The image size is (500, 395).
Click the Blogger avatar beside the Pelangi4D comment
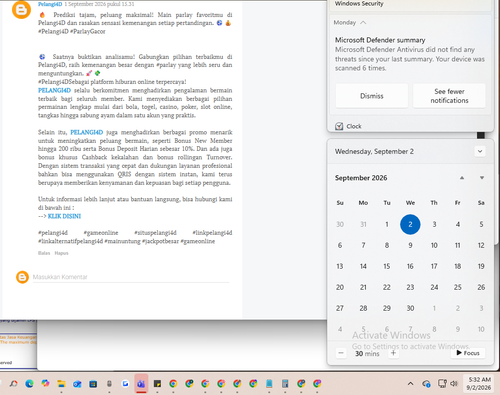[21, 10]
